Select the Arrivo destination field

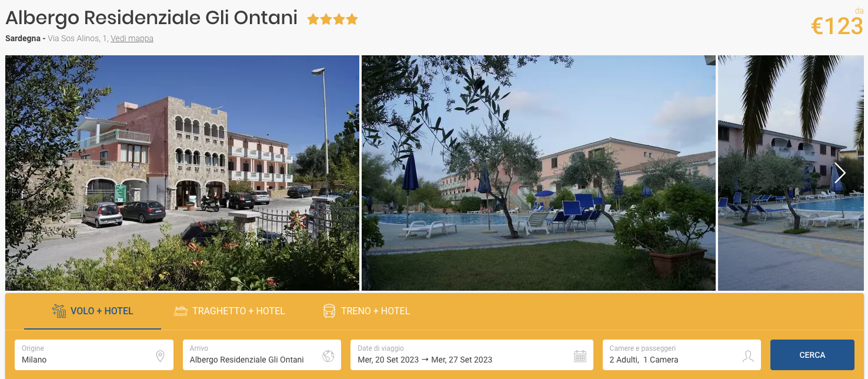pyautogui.click(x=262, y=355)
